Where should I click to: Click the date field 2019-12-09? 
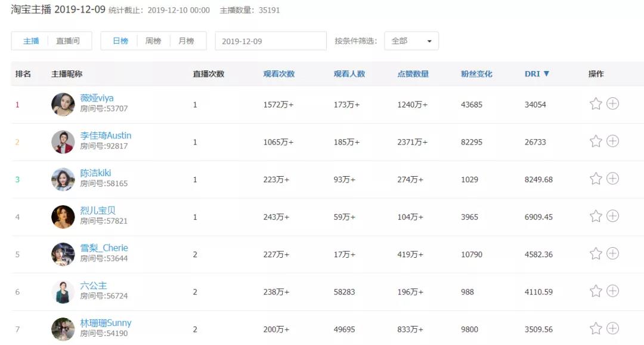coord(271,41)
